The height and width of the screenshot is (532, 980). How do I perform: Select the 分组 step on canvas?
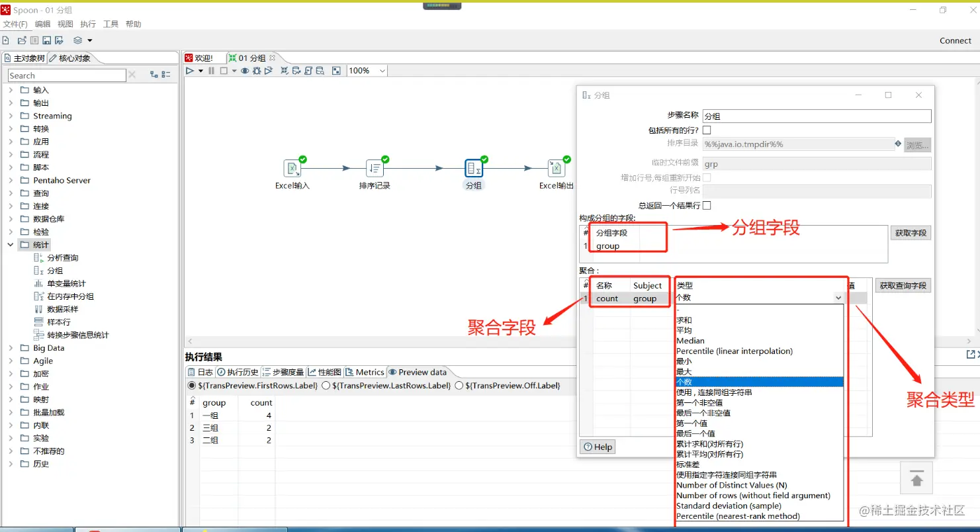[x=474, y=168]
